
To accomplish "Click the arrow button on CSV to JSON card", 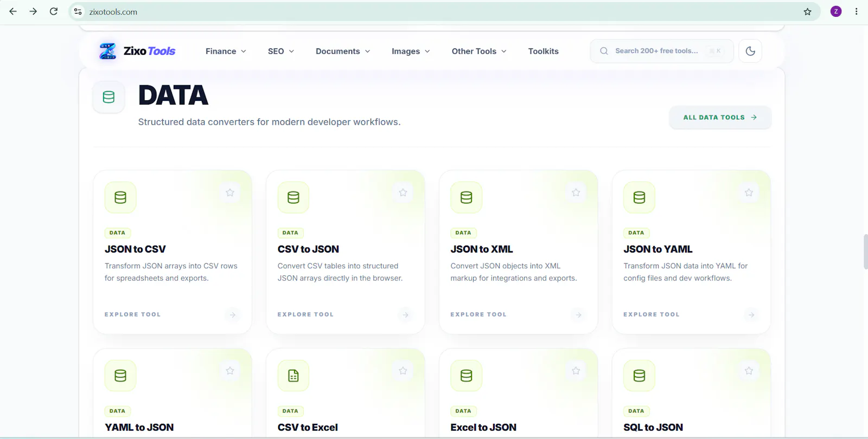I will (x=406, y=315).
